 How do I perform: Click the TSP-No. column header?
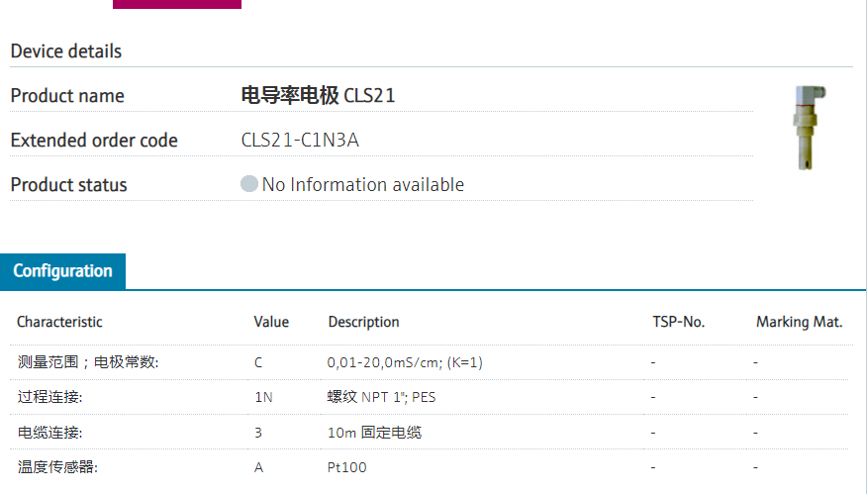(678, 322)
